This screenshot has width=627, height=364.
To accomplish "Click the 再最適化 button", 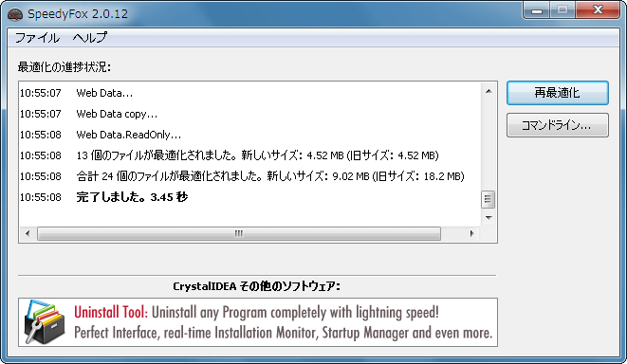I will [558, 93].
